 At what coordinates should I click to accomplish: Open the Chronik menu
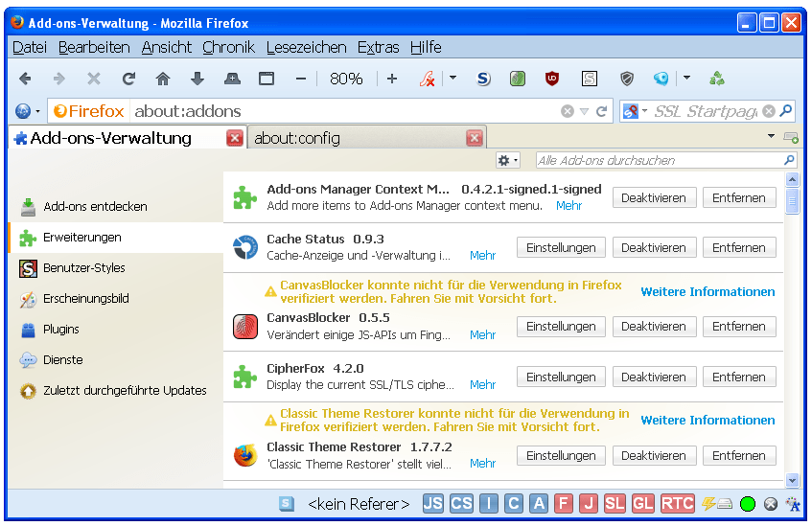(x=228, y=47)
